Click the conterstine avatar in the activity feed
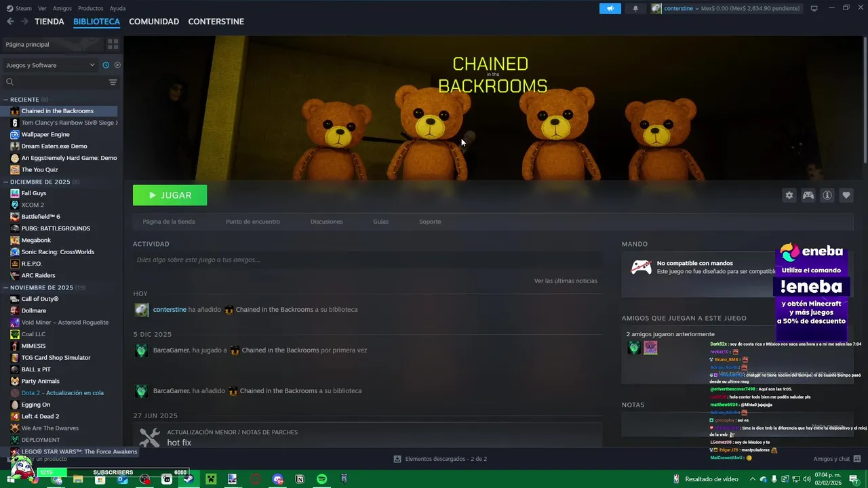The height and width of the screenshot is (488, 868). pos(141,310)
